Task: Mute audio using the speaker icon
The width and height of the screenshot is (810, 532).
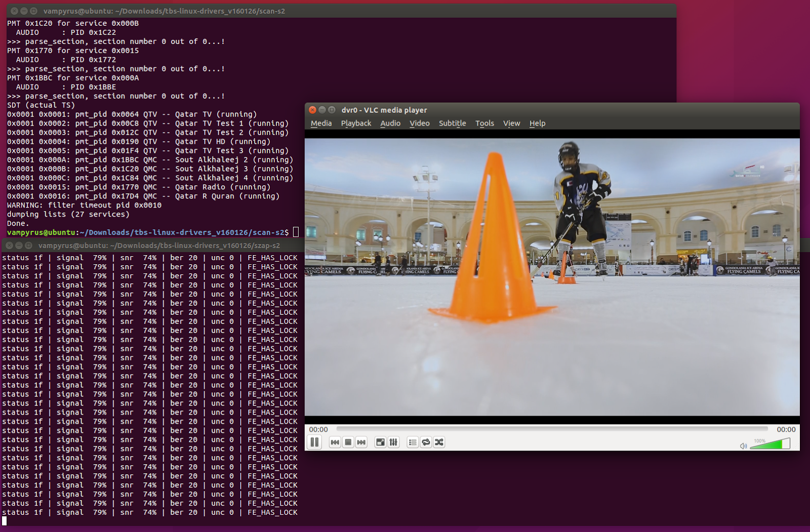Action: (743, 446)
